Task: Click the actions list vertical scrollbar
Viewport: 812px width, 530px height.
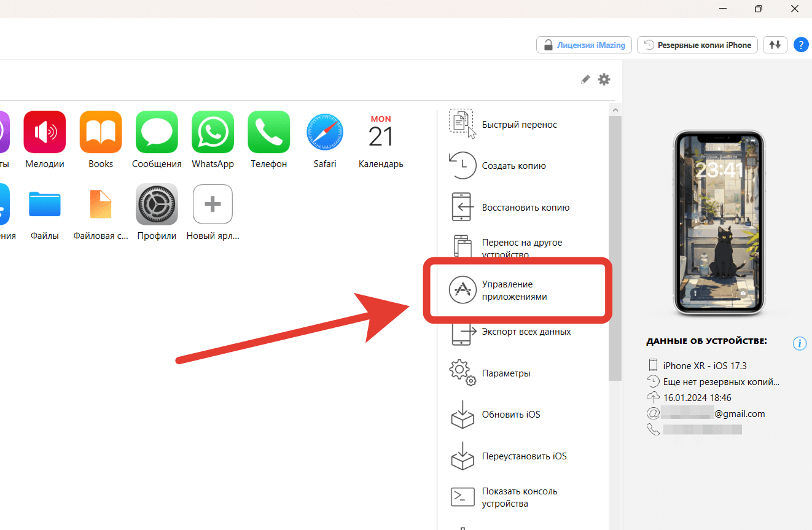Action: 615,246
